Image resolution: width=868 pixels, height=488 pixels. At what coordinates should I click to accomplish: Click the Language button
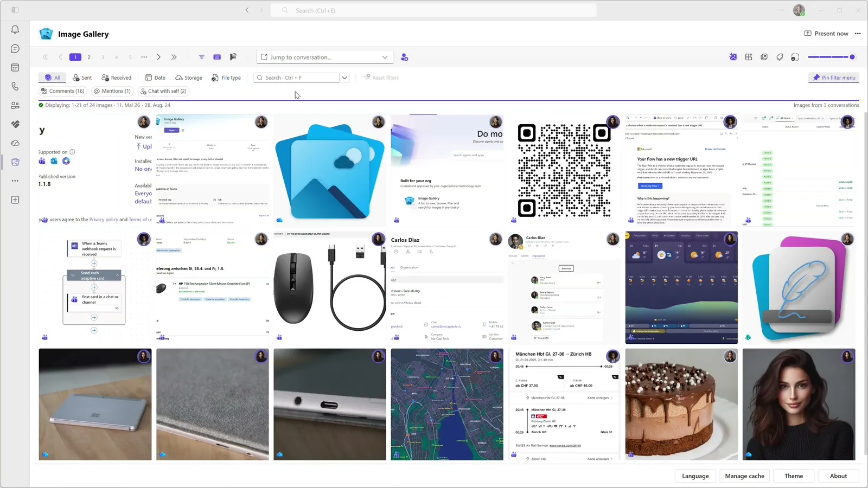click(695, 476)
